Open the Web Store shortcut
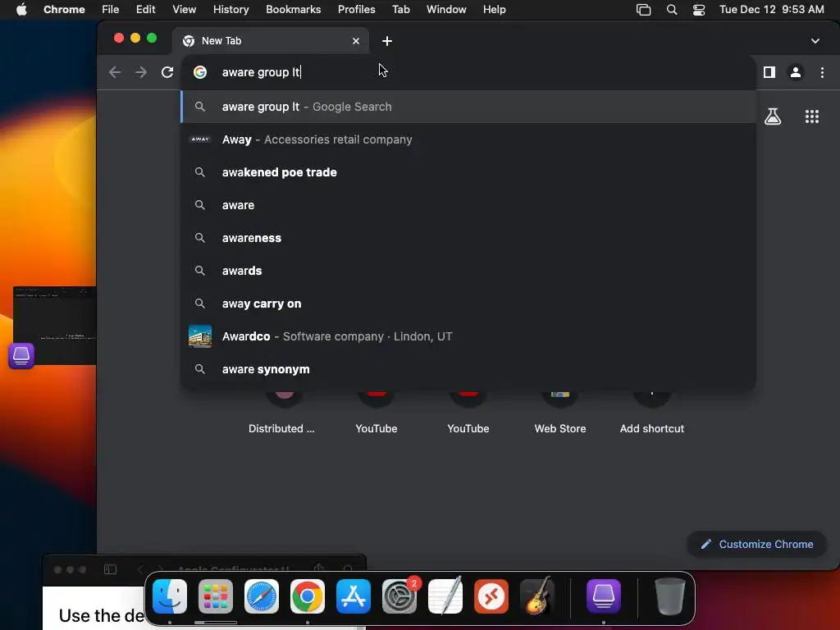840x630 pixels. 559,413
